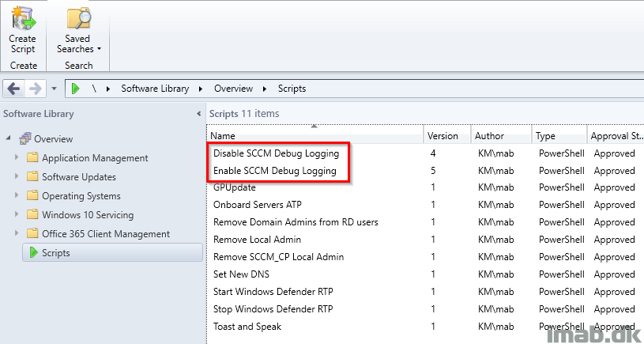This screenshot has width=644, height=344.
Task: Sort by the Version column header
Action: [x=447, y=136]
